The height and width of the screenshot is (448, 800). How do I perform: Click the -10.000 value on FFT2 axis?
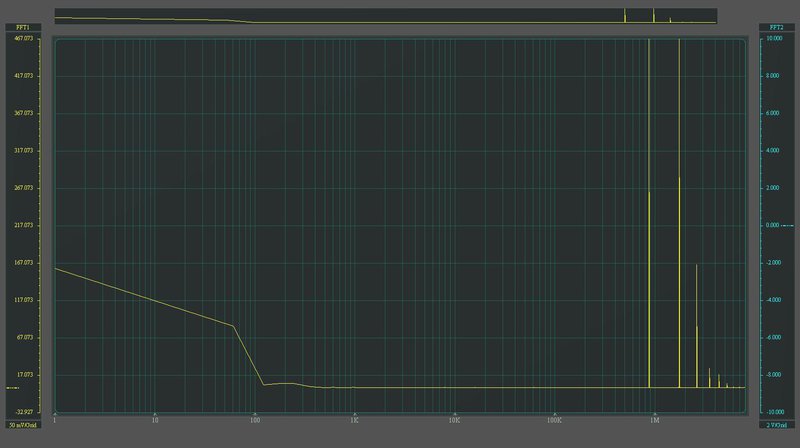point(774,412)
